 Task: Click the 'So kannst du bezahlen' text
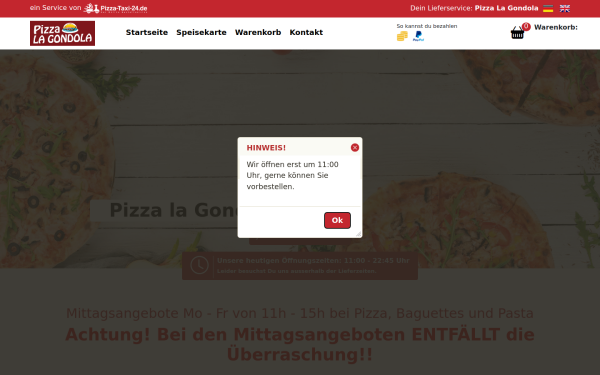coord(427,26)
